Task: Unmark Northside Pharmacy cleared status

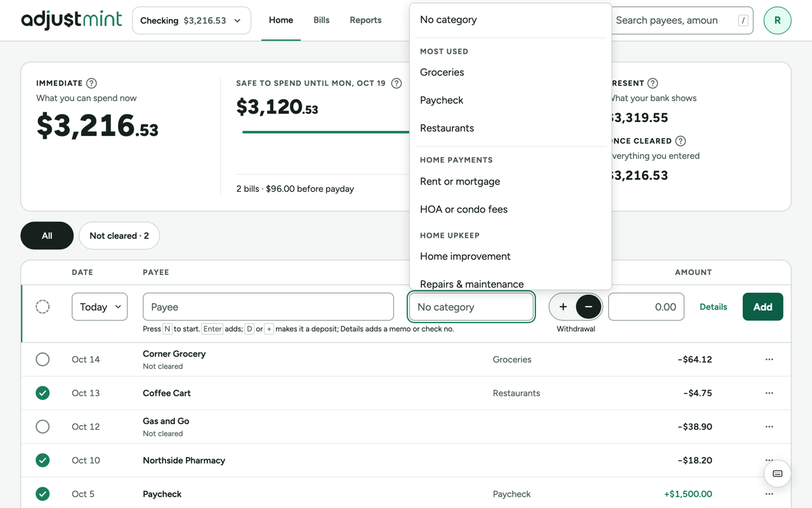Action: [43, 460]
